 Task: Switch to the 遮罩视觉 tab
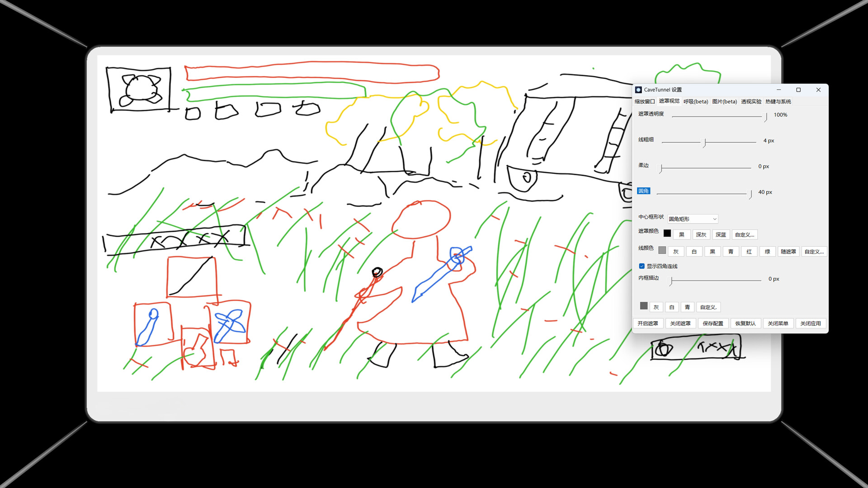coord(669,101)
